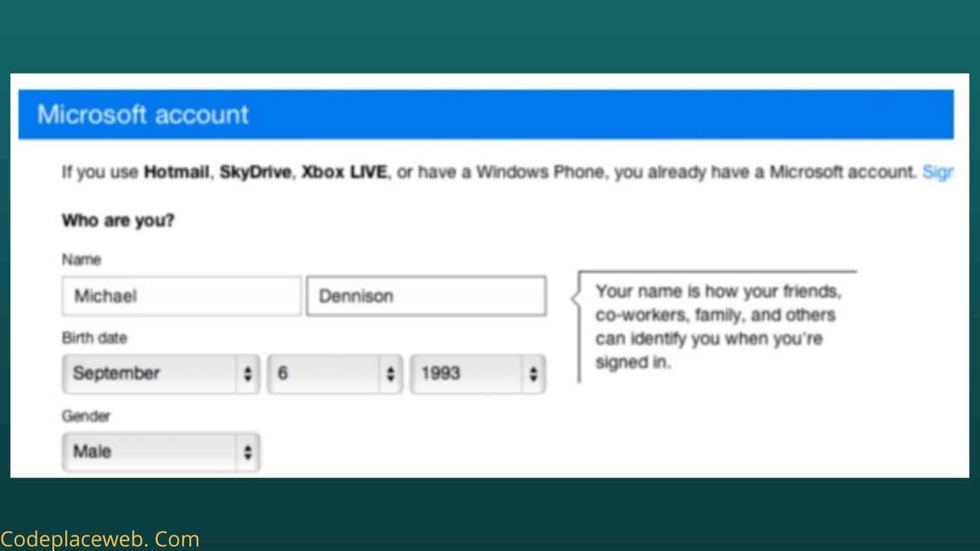Click the Codeplaceweb. Com watermark text
The width and height of the screenshot is (980, 551).
point(100,539)
